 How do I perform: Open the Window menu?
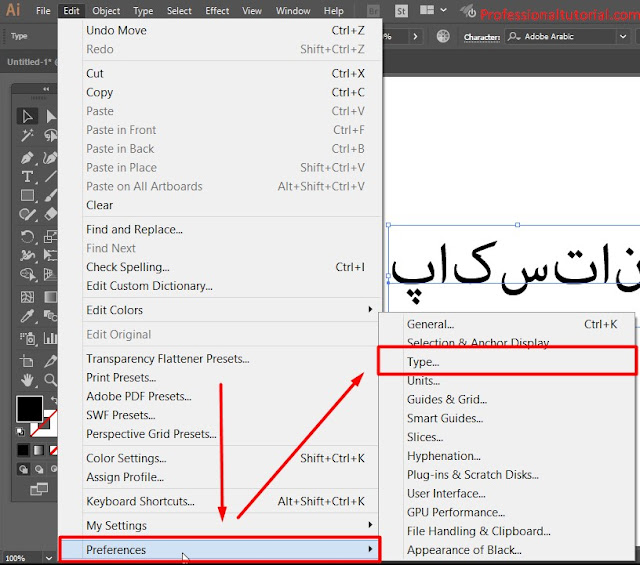(293, 11)
